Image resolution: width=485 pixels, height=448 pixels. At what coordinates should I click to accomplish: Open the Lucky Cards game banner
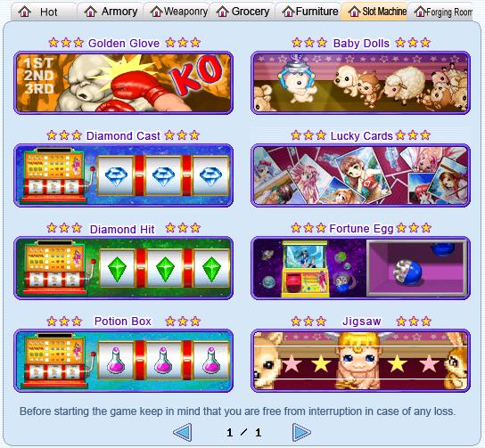[360, 175]
